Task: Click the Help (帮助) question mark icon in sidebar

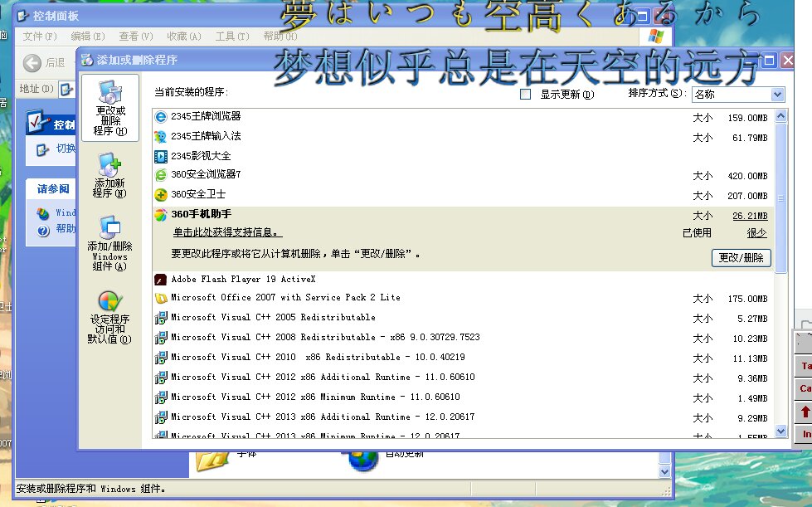Action: 43,231
